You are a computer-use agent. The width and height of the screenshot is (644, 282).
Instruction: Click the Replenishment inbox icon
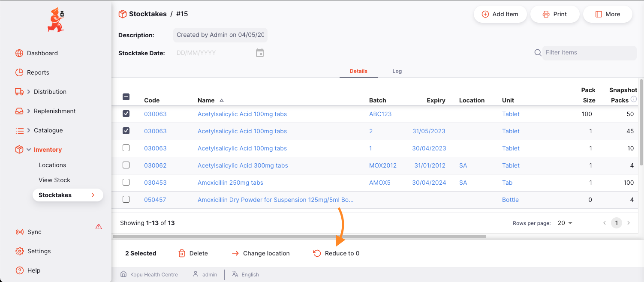(x=19, y=111)
